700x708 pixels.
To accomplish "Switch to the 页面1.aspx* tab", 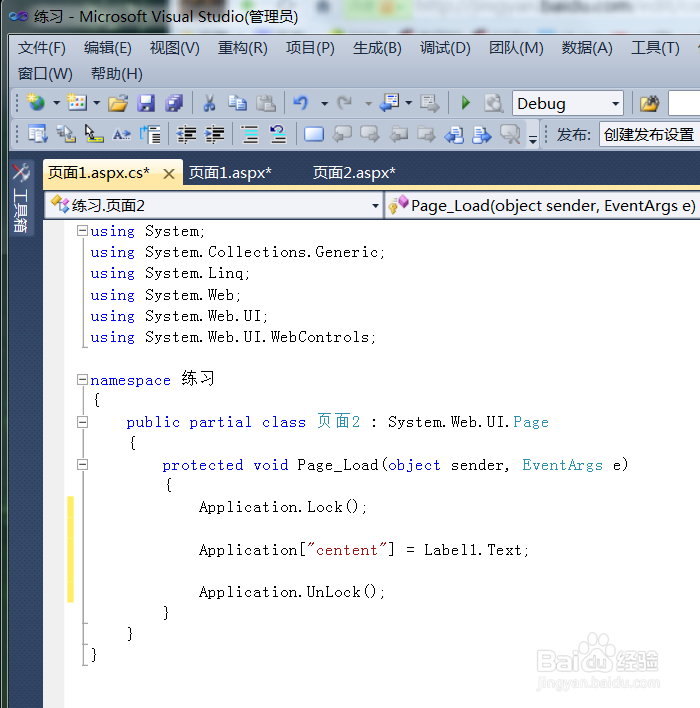I will point(230,173).
